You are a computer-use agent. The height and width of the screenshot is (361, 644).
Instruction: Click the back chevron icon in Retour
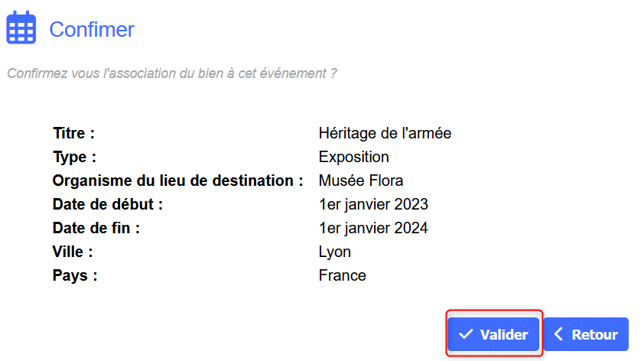point(558,335)
